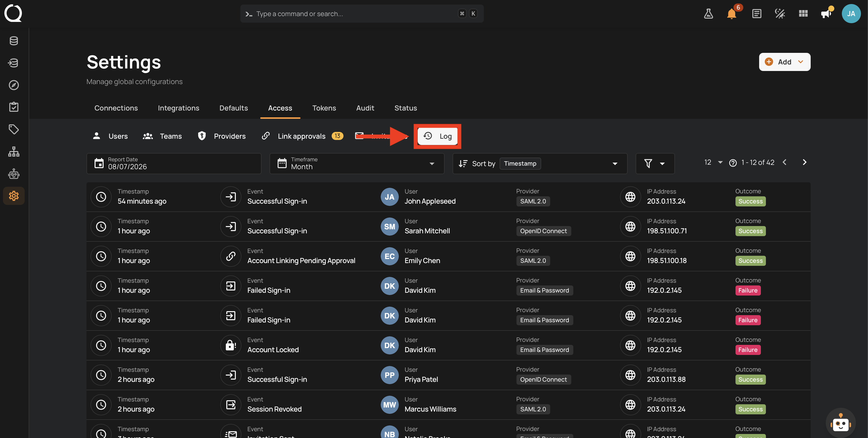Click the Marcus Williams user name
The width and height of the screenshot is (868, 438).
tap(430, 409)
